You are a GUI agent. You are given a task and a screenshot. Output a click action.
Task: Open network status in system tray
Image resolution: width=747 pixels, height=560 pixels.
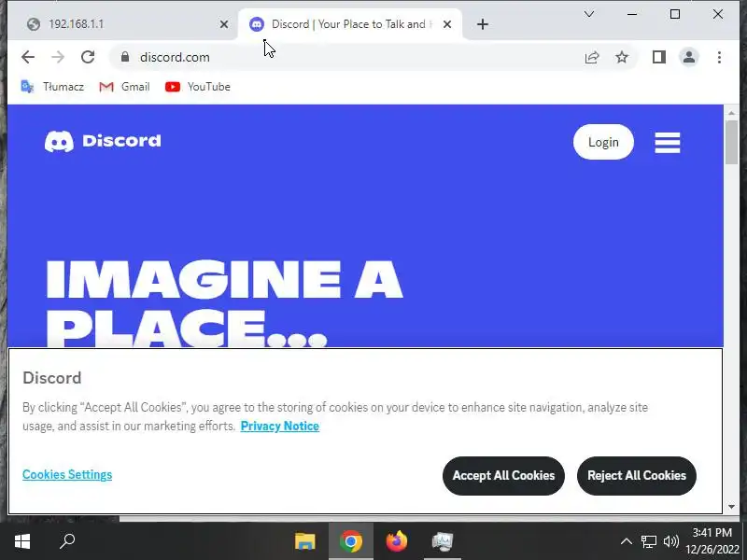648,541
